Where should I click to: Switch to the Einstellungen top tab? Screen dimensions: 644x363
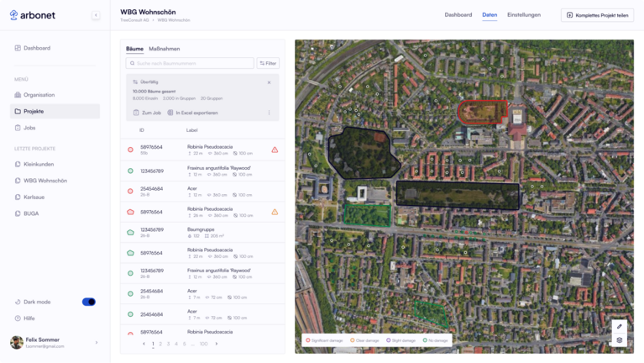[524, 15]
